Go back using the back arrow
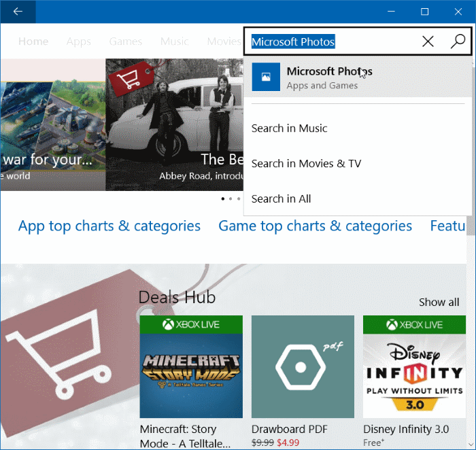Viewport: 476px width, 450px height. (x=18, y=12)
